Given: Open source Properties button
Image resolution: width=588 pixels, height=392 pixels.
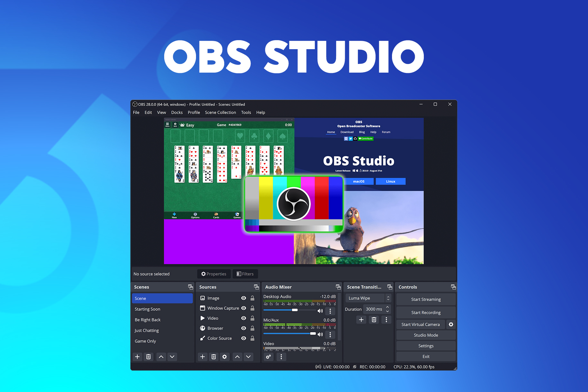Looking at the screenshot, I should click(x=214, y=274).
